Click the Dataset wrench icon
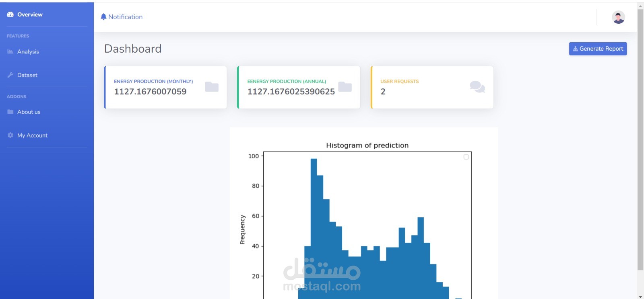This screenshot has width=644, height=299. click(10, 75)
